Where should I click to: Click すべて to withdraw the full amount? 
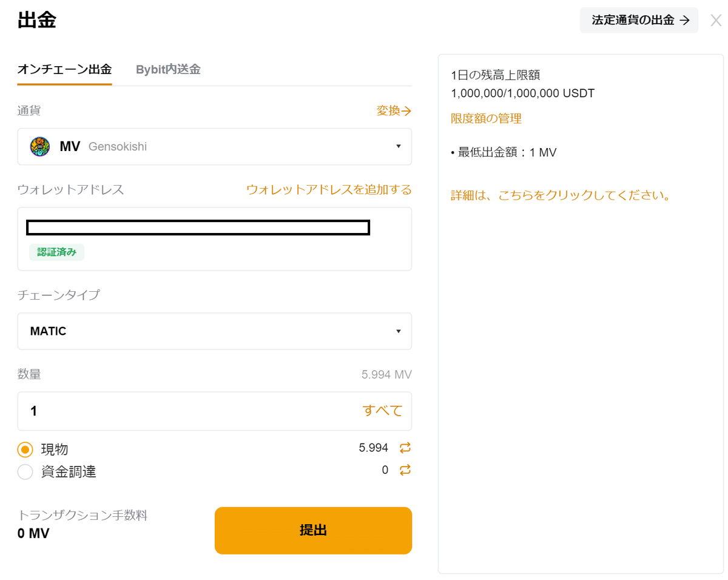pyautogui.click(x=383, y=411)
